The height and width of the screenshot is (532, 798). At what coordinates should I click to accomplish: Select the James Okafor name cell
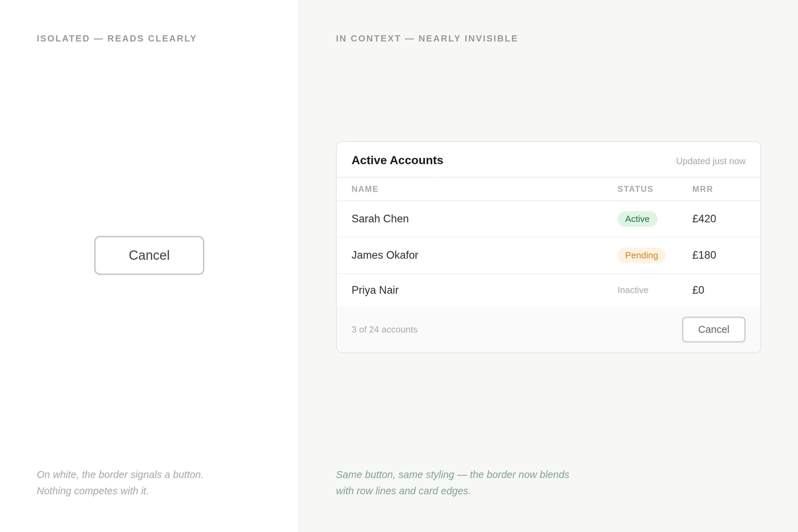click(x=384, y=255)
